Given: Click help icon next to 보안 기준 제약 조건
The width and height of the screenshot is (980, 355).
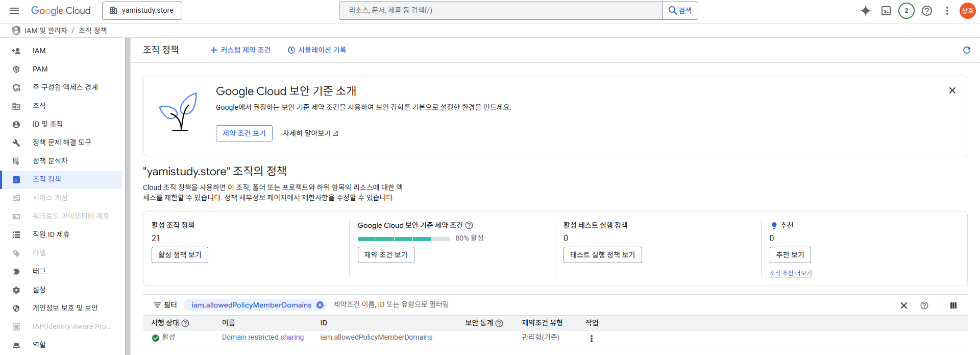Looking at the screenshot, I should tap(469, 225).
